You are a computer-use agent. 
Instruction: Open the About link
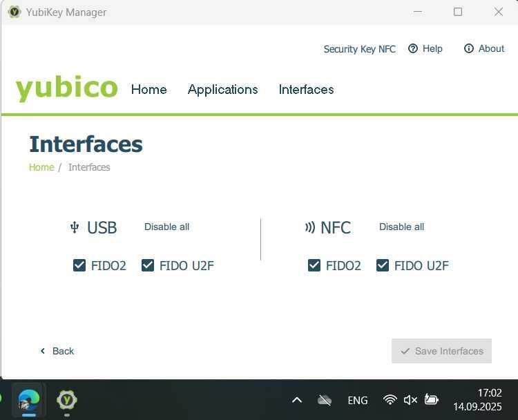[484, 48]
